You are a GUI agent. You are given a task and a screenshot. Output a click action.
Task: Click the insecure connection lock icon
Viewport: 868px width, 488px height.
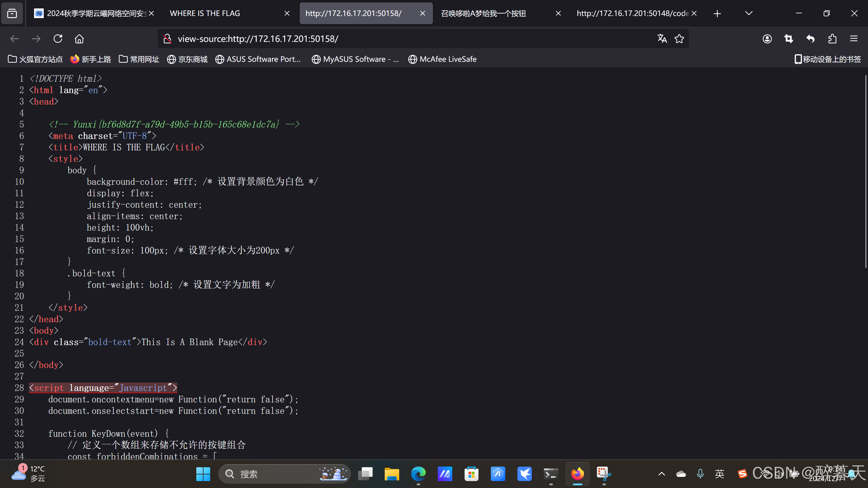tap(167, 39)
